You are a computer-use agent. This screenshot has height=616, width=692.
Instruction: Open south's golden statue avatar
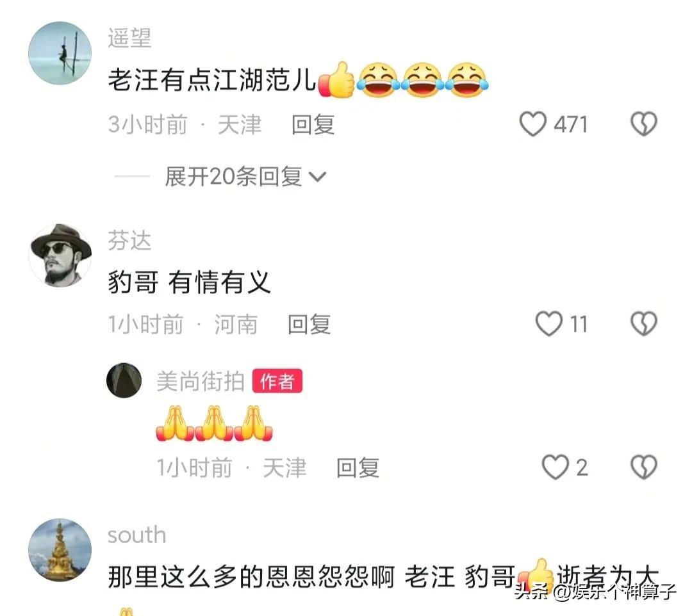(x=60, y=550)
